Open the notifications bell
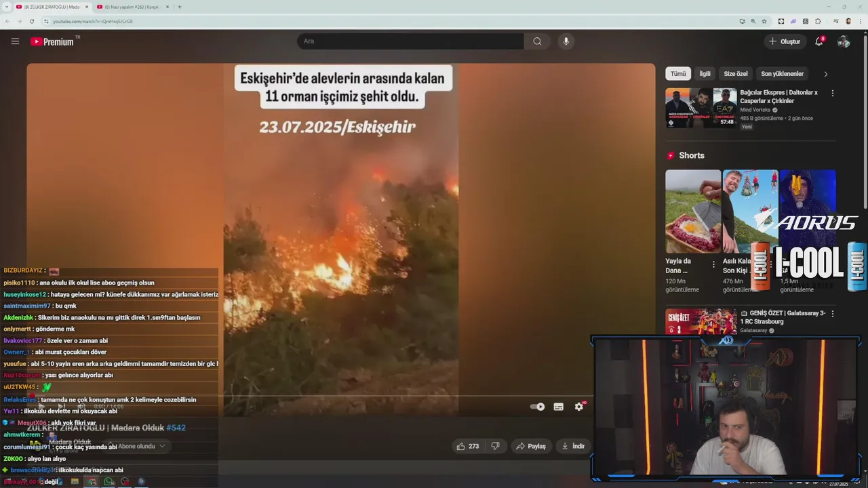The image size is (868, 488). [x=819, y=41]
